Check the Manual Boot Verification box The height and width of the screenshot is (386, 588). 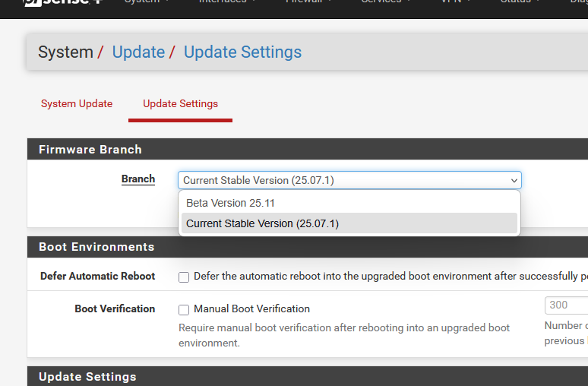point(184,310)
